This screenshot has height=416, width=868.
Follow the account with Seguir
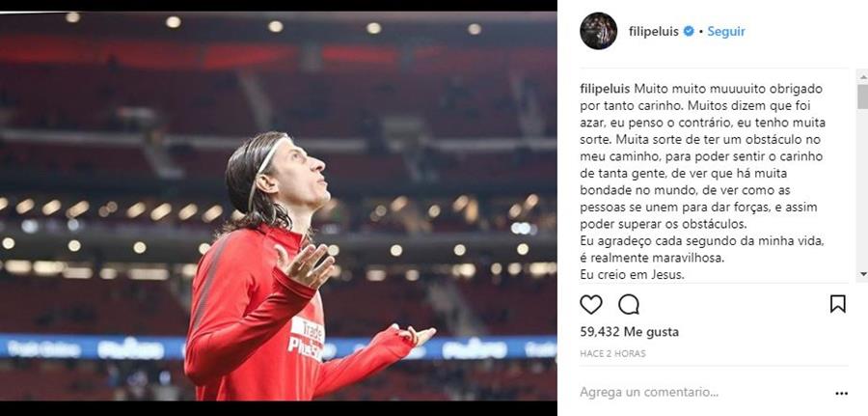click(x=726, y=32)
